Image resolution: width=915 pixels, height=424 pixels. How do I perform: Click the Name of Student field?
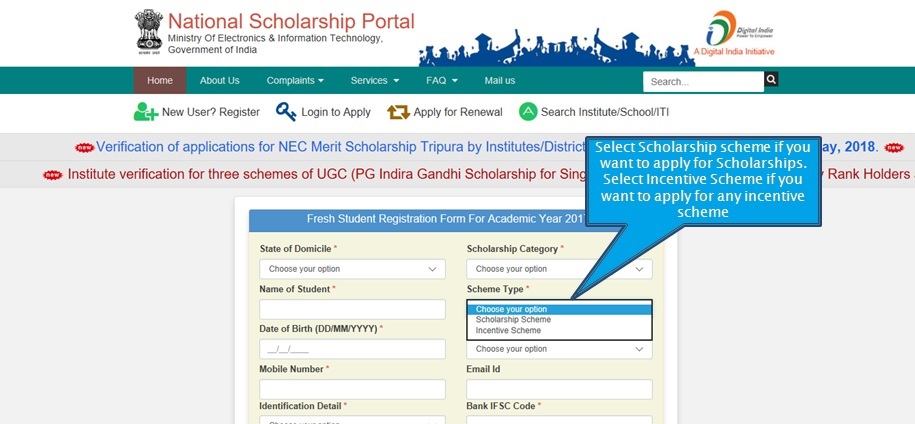point(352,309)
